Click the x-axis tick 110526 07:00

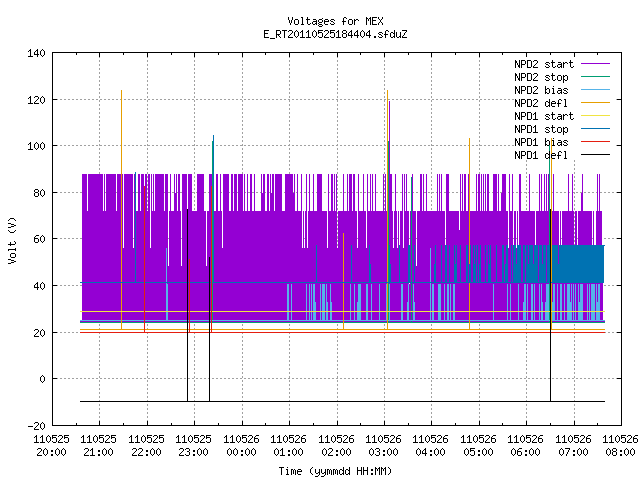coord(573,446)
